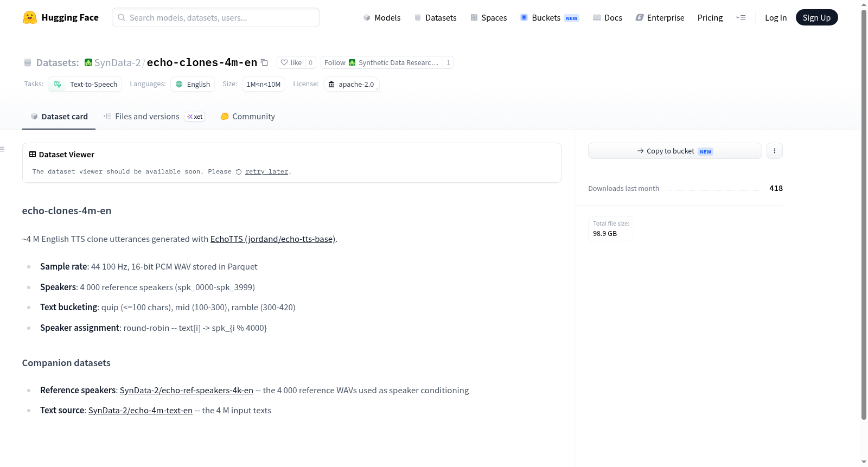Click the like count 0
The image size is (868, 467).
pos(310,62)
